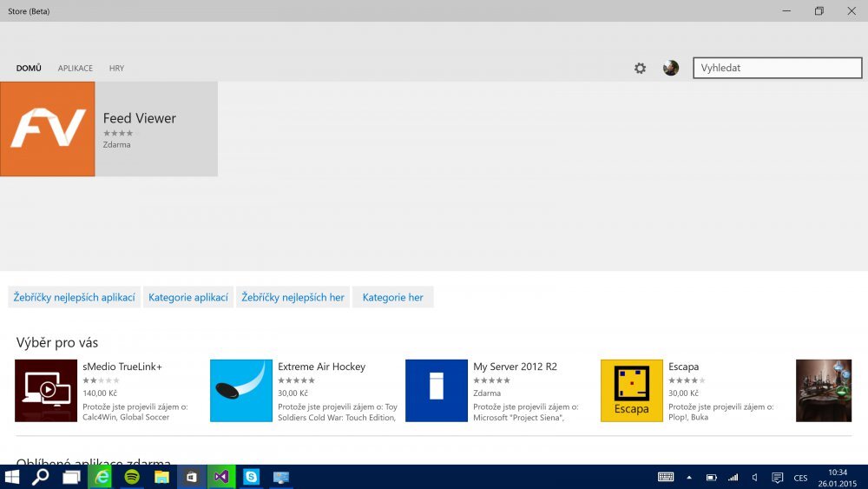Open notifications action center icon
The image size is (868, 489).
coord(777,478)
